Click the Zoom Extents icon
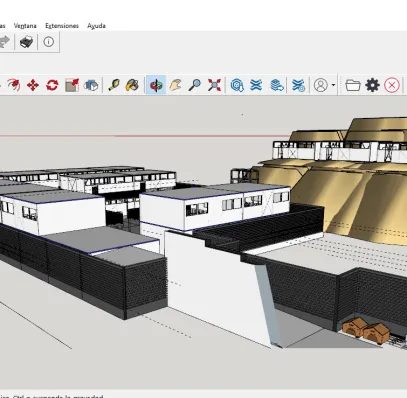 (x=214, y=85)
